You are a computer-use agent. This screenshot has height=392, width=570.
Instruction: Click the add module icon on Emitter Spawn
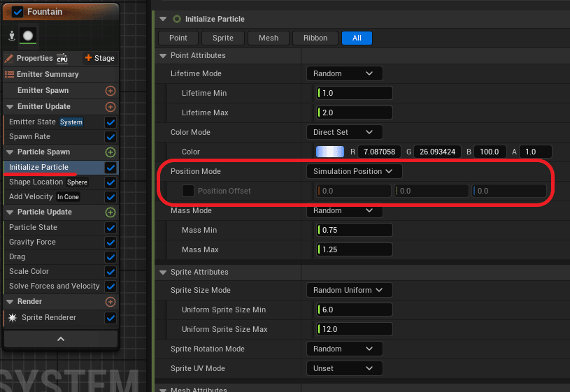[x=111, y=90]
